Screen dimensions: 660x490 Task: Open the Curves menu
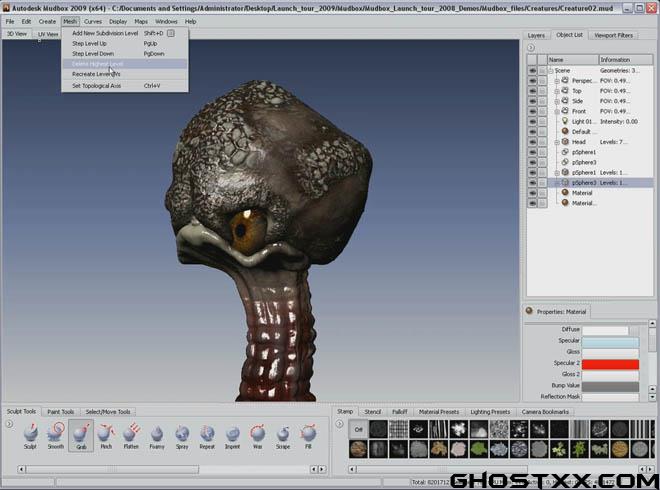pos(93,21)
